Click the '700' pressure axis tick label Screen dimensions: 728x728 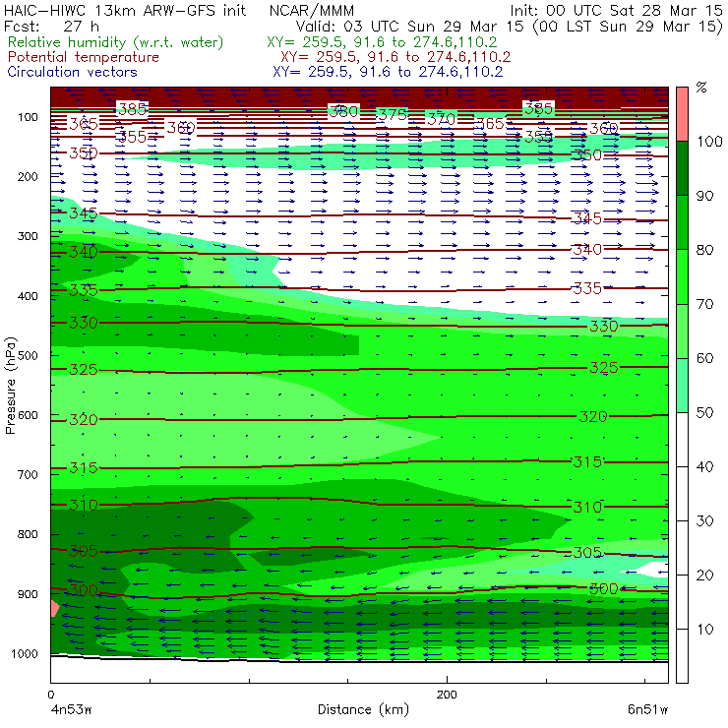[x=28, y=474]
